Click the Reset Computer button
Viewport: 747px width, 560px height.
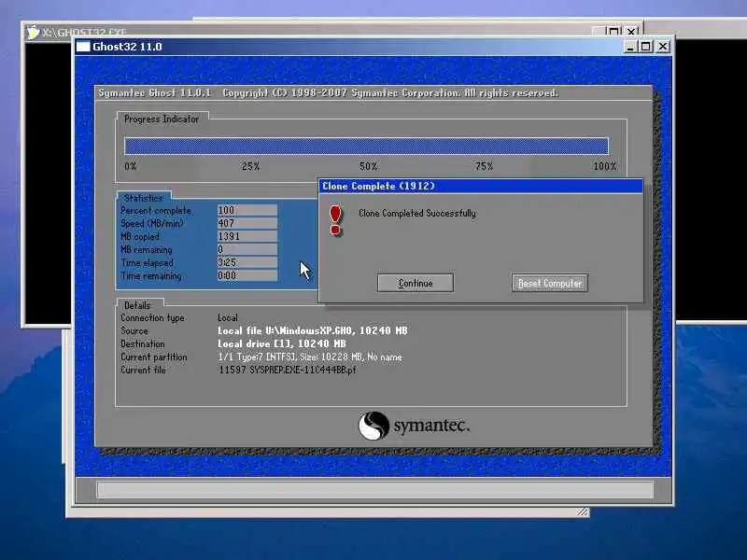[x=550, y=283]
